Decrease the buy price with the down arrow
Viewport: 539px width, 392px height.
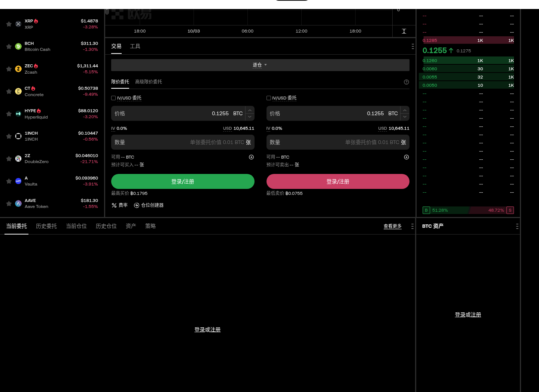click(x=250, y=117)
